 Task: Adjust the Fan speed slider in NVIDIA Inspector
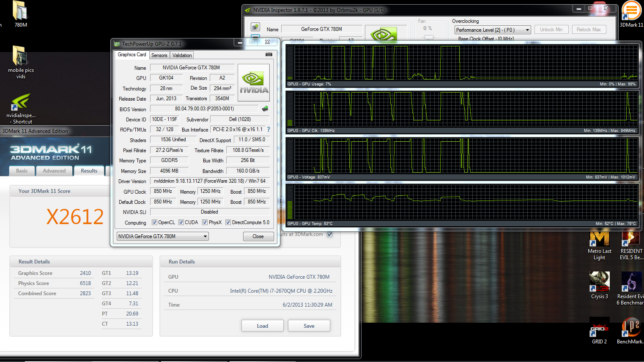coord(429,37)
